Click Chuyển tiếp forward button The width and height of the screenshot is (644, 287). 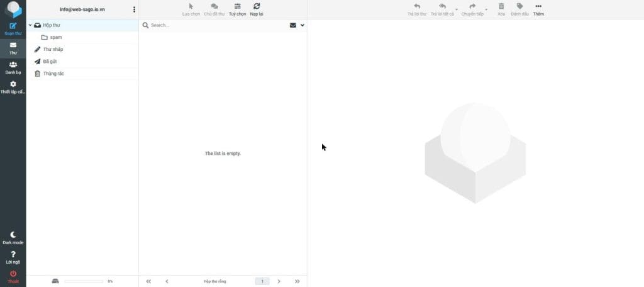tap(472, 9)
